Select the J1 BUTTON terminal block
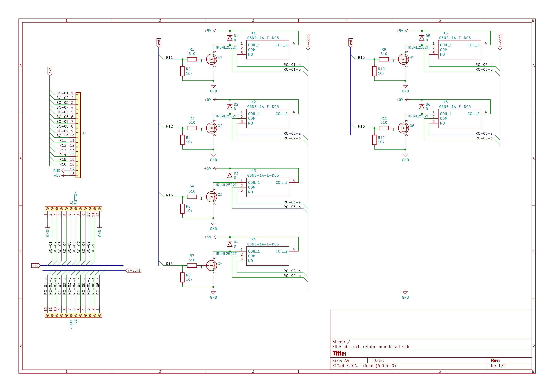The image size is (554, 392). (x=73, y=208)
